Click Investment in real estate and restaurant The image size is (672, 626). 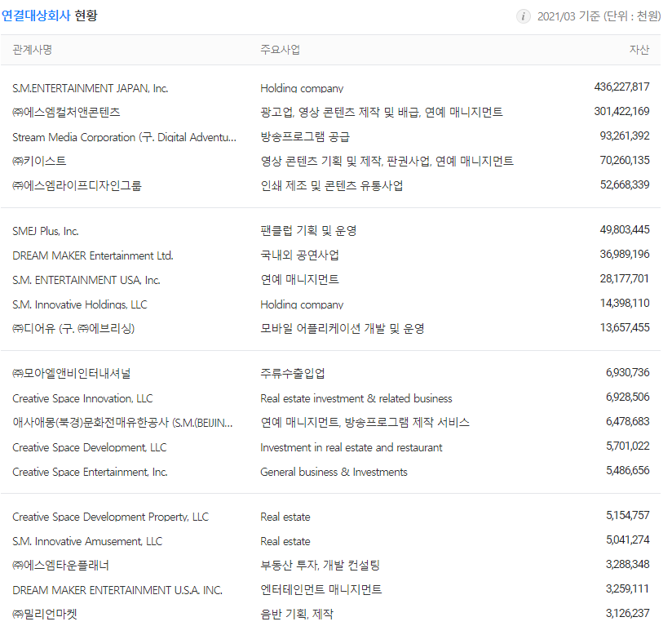[351, 447]
